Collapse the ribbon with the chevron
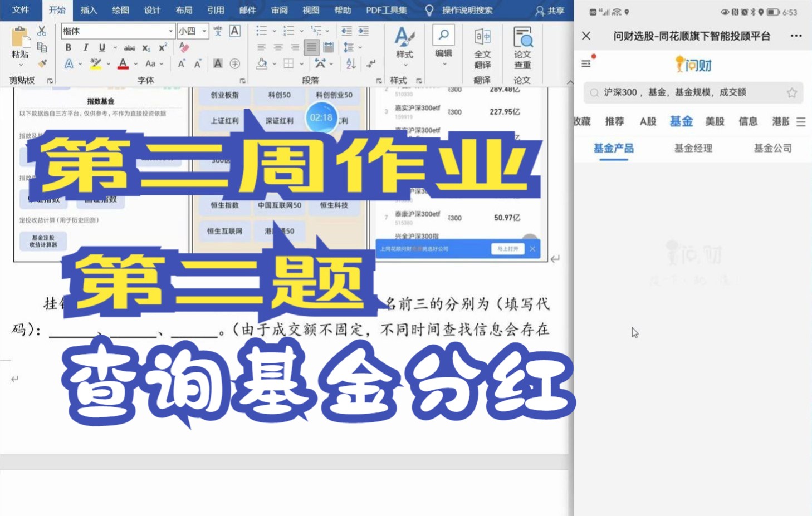 tap(570, 82)
